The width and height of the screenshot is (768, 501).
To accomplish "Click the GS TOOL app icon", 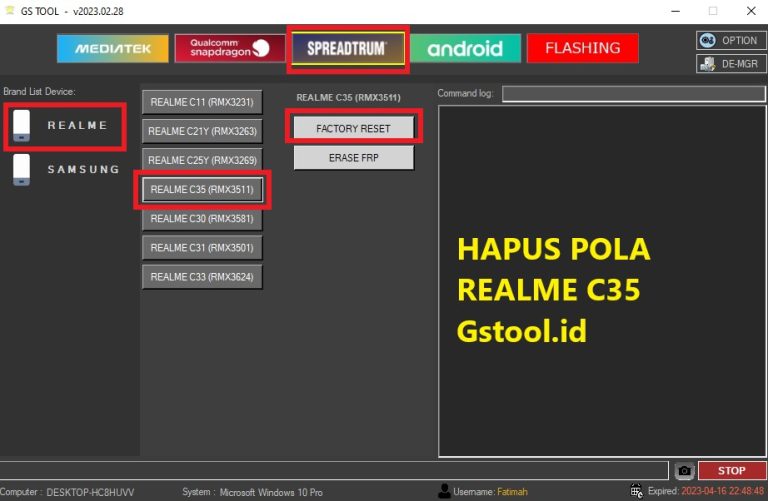I will point(9,10).
